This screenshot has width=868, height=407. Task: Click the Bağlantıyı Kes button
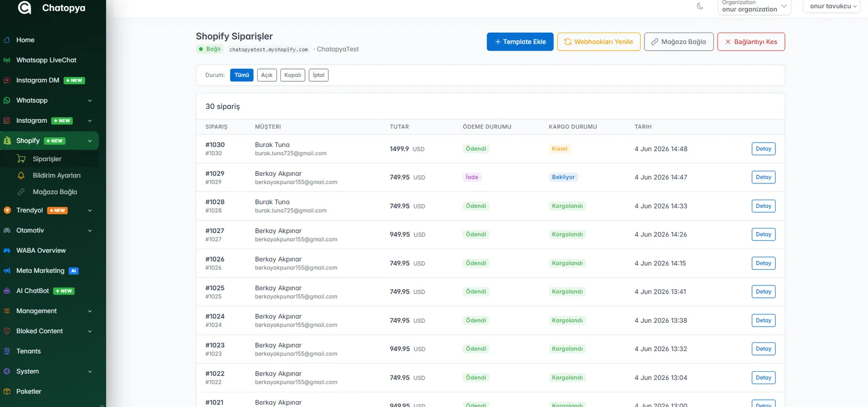coord(751,42)
